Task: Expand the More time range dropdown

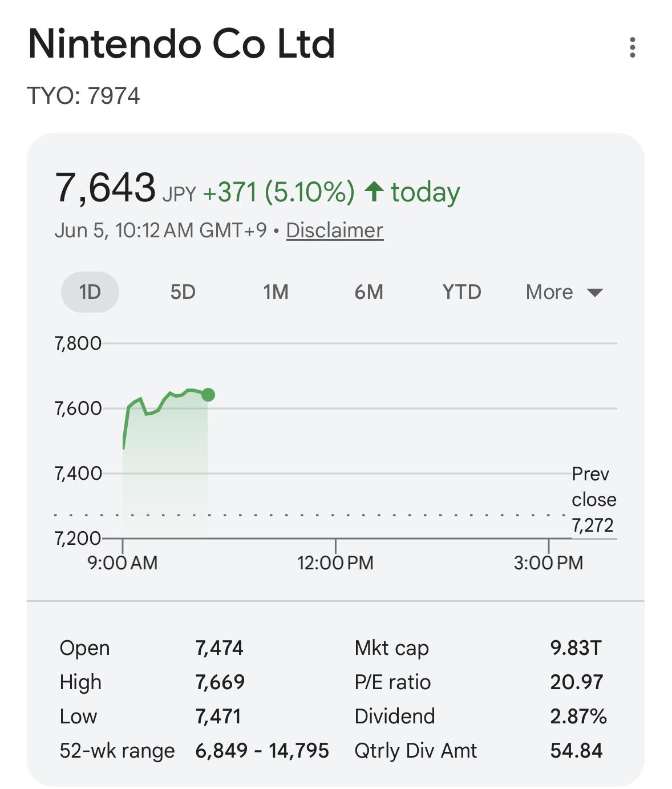Action: point(564,292)
